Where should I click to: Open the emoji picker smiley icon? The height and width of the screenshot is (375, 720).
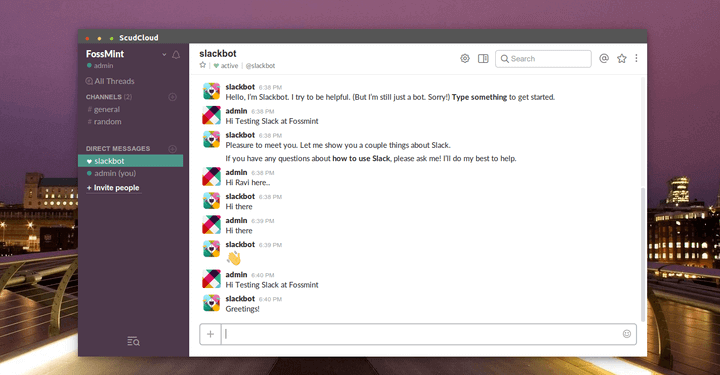coord(627,334)
